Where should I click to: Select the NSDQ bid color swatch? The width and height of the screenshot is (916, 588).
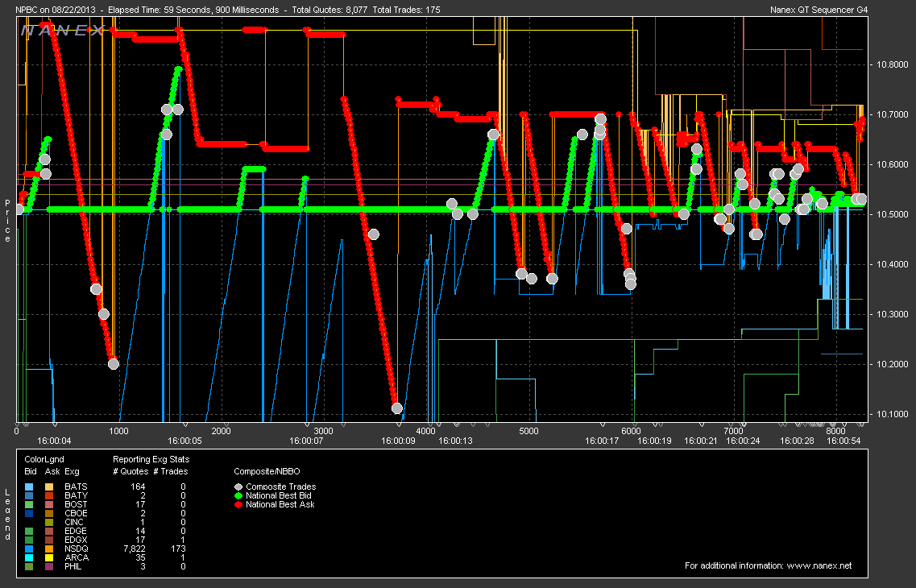(x=29, y=549)
